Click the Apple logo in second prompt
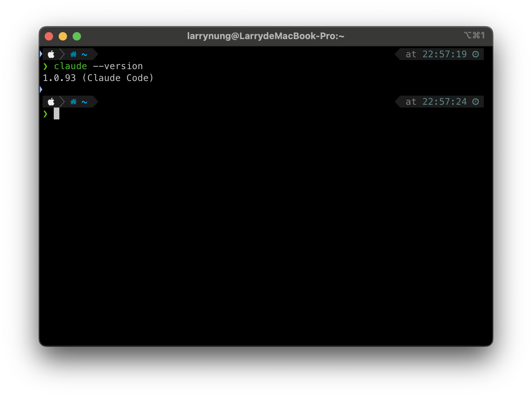The width and height of the screenshot is (532, 398). 51,102
